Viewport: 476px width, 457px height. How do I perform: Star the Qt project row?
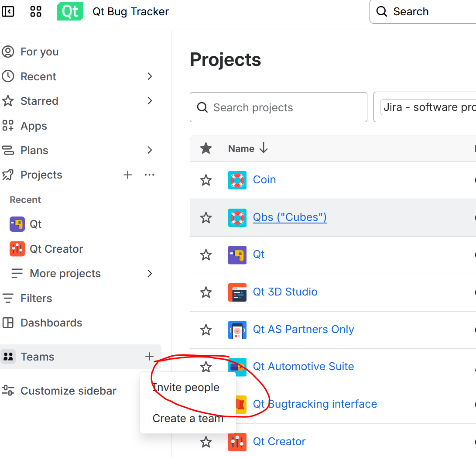(206, 255)
